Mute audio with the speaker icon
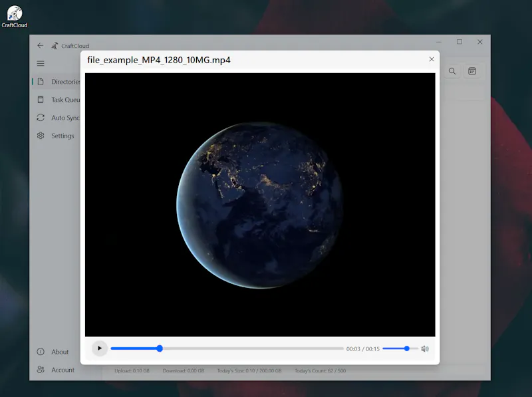532x397 pixels. pyautogui.click(x=425, y=349)
